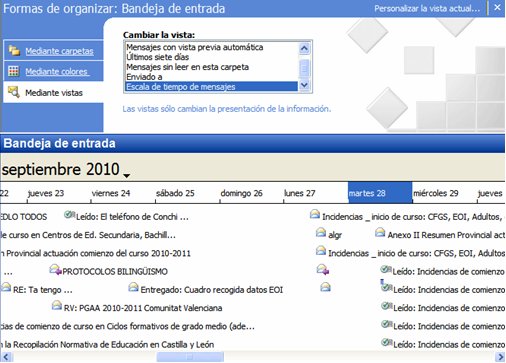The height and width of the screenshot is (363, 506).
Task: Close the Formas de organizar pane
Action: coord(497,7)
